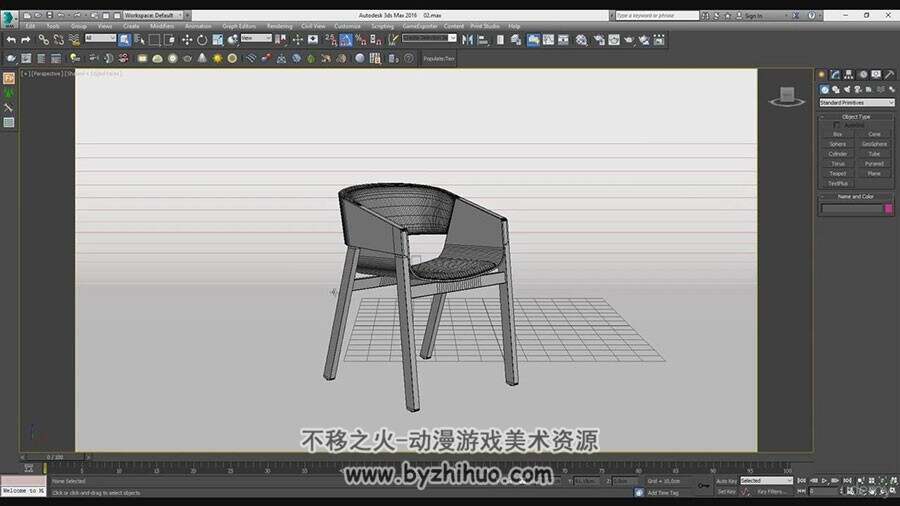Activate Select and Move tool
This screenshot has height=506, width=900.
point(187,40)
